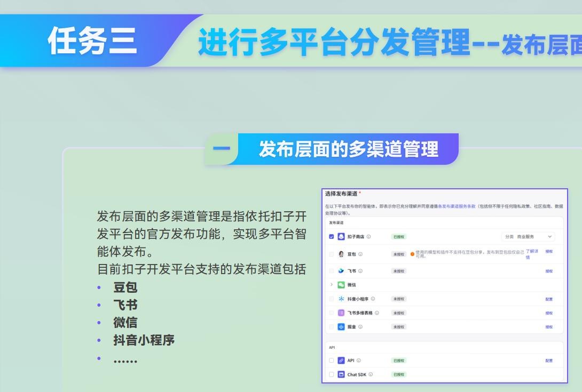This screenshot has width=582, height=392.
Task: Click the 未授权 badge in 飞书 row
Action: 399,271
